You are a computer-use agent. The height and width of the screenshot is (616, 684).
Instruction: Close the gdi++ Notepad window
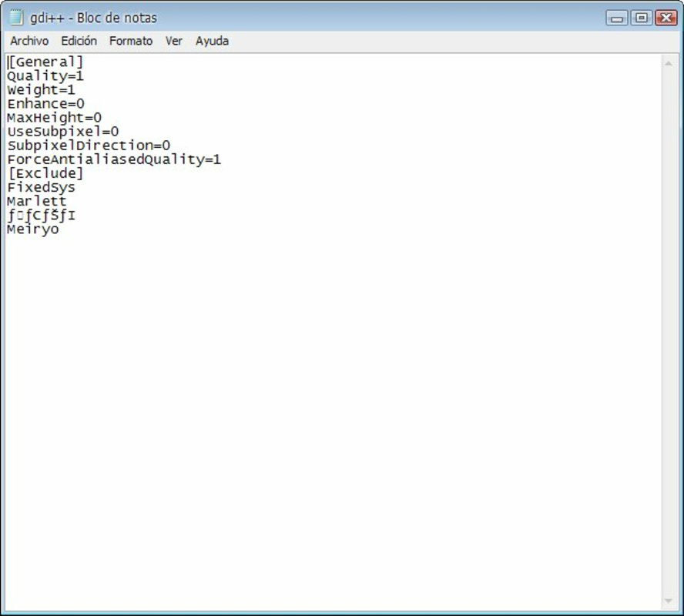click(666, 18)
